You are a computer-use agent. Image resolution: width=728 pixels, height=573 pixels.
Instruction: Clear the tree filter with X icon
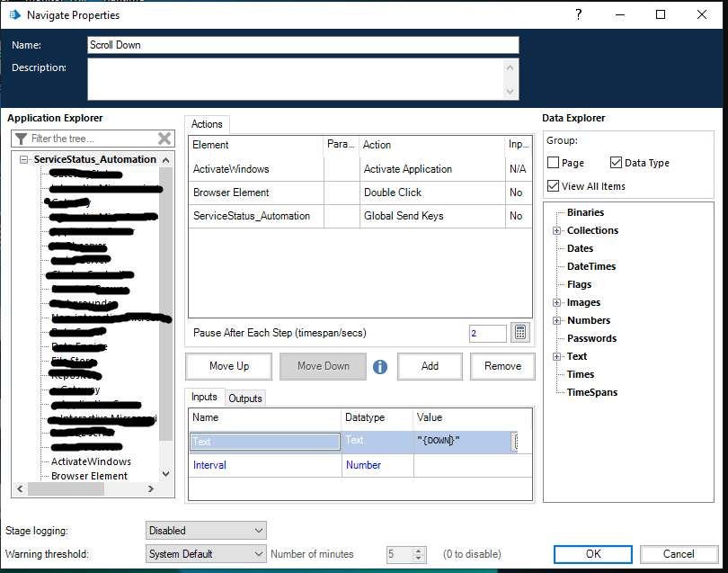click(164, 139)
